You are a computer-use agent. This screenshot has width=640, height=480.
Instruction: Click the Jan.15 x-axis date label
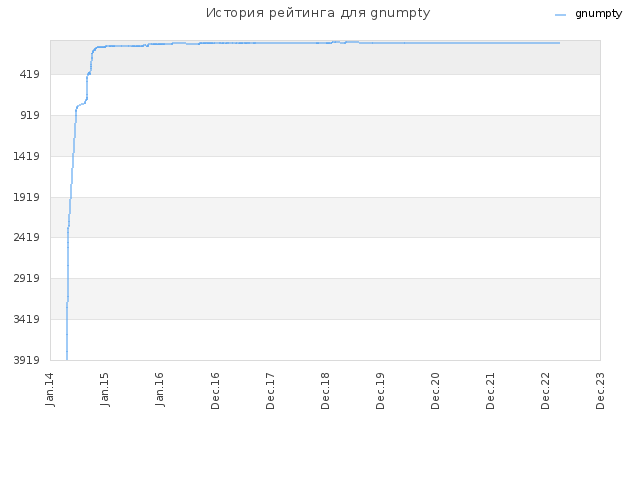[105, 389]
